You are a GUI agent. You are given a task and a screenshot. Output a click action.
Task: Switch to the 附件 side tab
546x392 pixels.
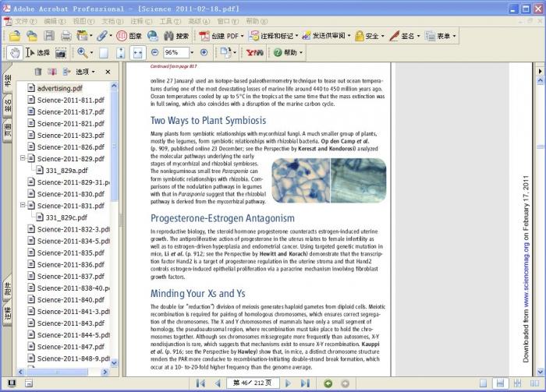click(x=6, y=289)
